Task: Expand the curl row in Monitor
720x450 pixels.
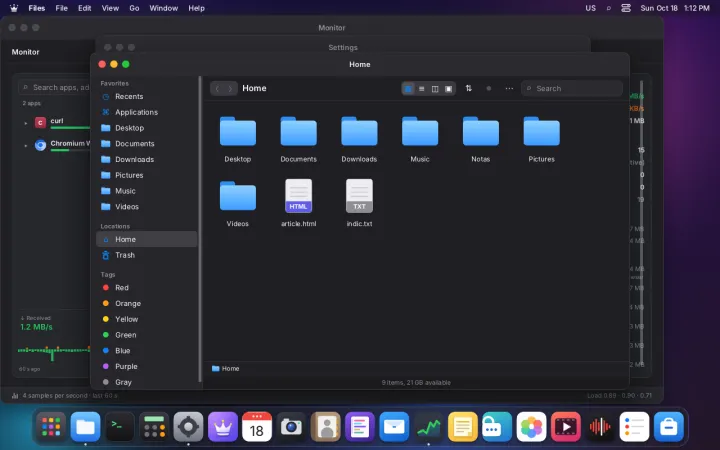Action: pyautogui.click(x=25, y=123)
